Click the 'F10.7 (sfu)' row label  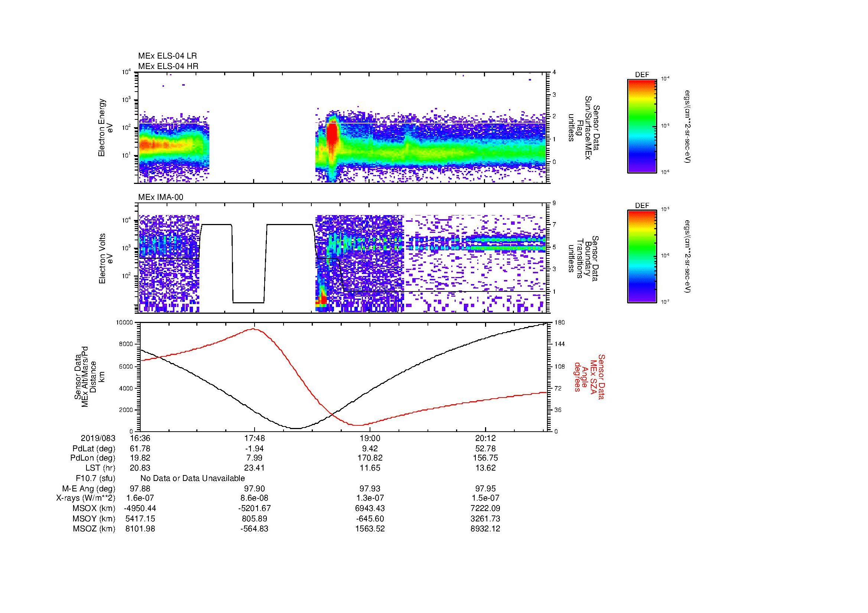pyautogui.click(x=95, y=478)
